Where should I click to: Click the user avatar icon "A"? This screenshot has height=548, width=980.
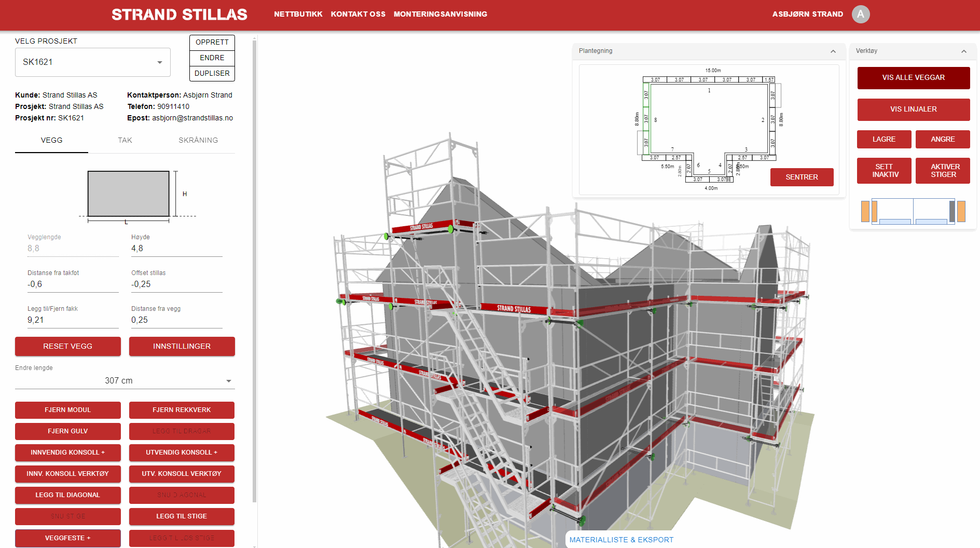pyautogui.click(x=860, y=14)
